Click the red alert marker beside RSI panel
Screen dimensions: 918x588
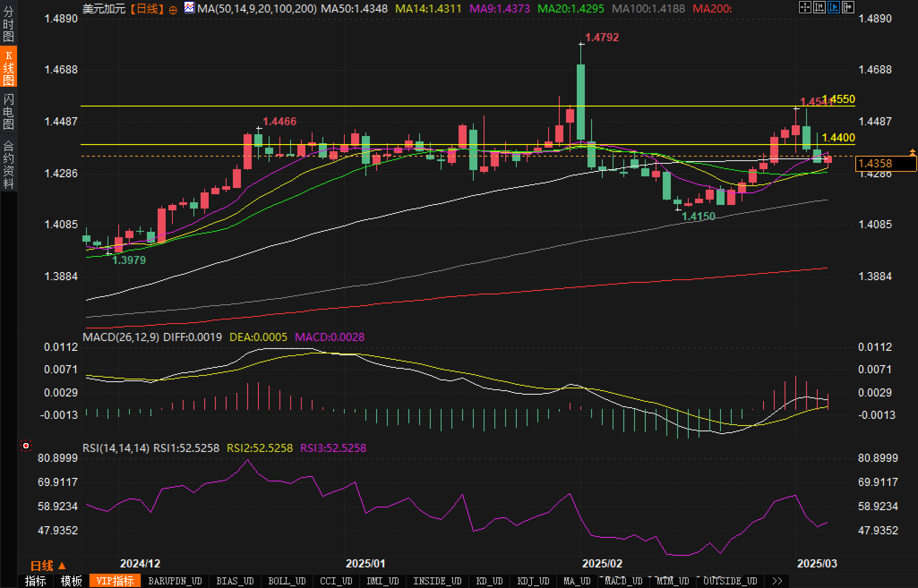pos(26,446)
